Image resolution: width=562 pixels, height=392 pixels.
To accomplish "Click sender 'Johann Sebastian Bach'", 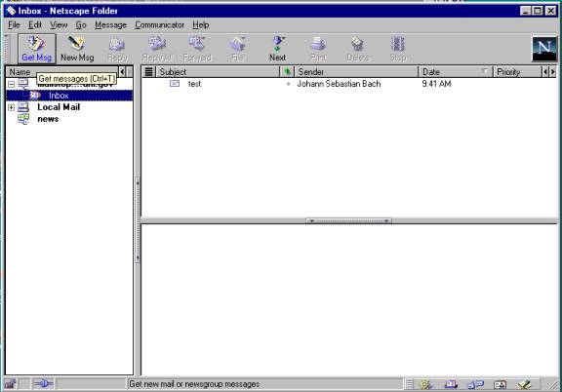I will click(x=339, y=84).
